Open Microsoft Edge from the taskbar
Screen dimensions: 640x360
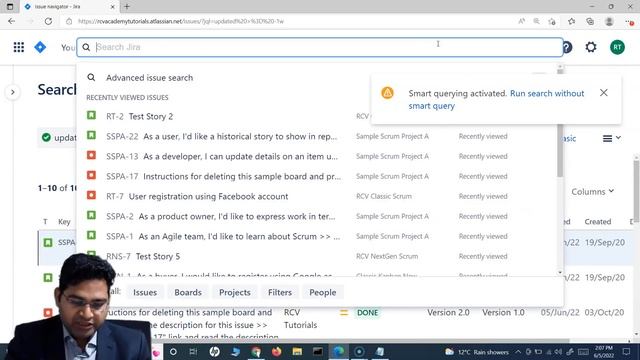pyautogui.click(x=338, y=351)
